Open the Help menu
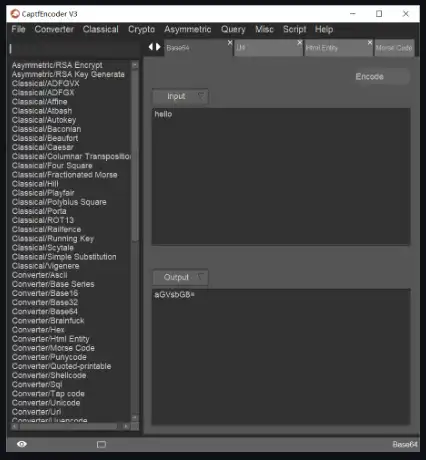 (324, 29)
